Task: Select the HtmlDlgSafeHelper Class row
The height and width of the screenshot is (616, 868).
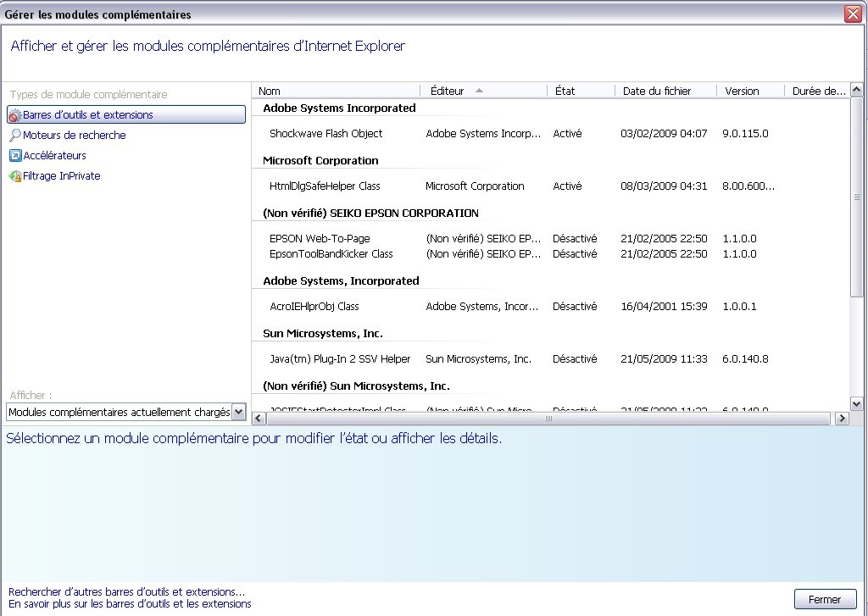Action: coord(550,186)
